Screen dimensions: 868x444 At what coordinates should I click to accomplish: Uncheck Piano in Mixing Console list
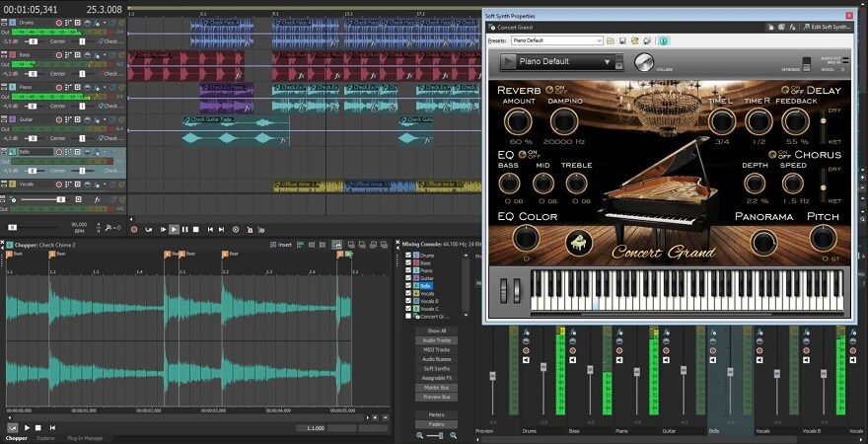click(x=408, y=270)
